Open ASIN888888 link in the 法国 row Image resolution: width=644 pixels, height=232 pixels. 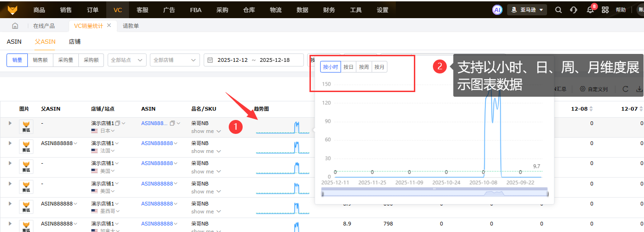157,143
